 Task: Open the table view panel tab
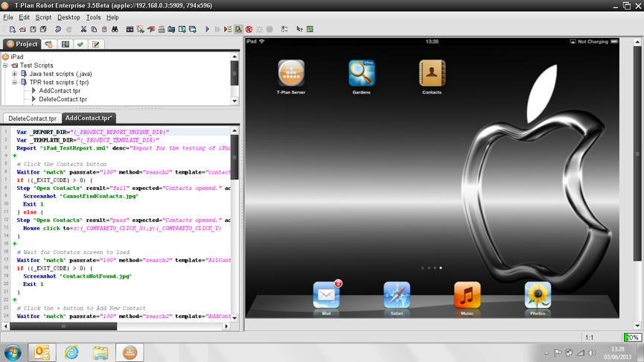pos(65,44)
